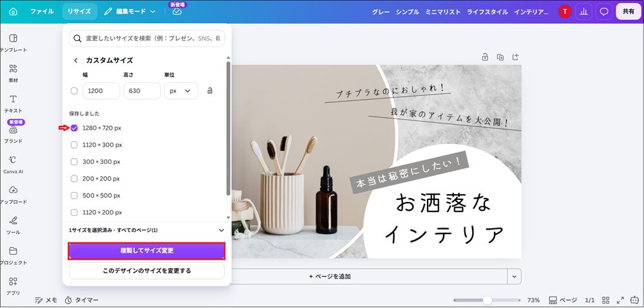
Task: Open the comments speech bubble icon
Action: pos(604,12)
